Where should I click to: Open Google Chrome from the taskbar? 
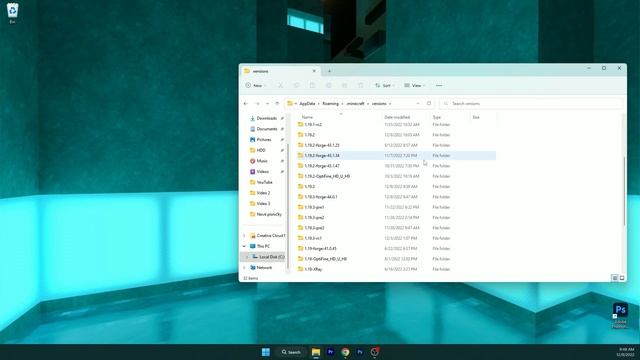coord(345,352)
